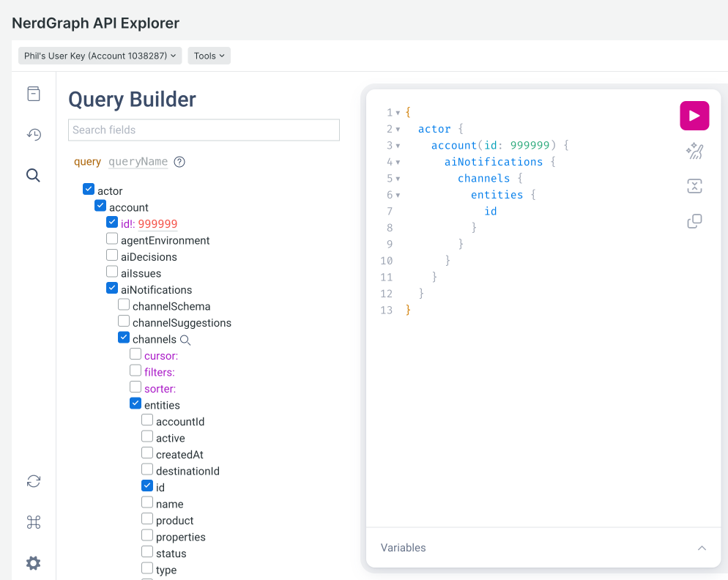Click the queryName label to rename

coord(138,162)
